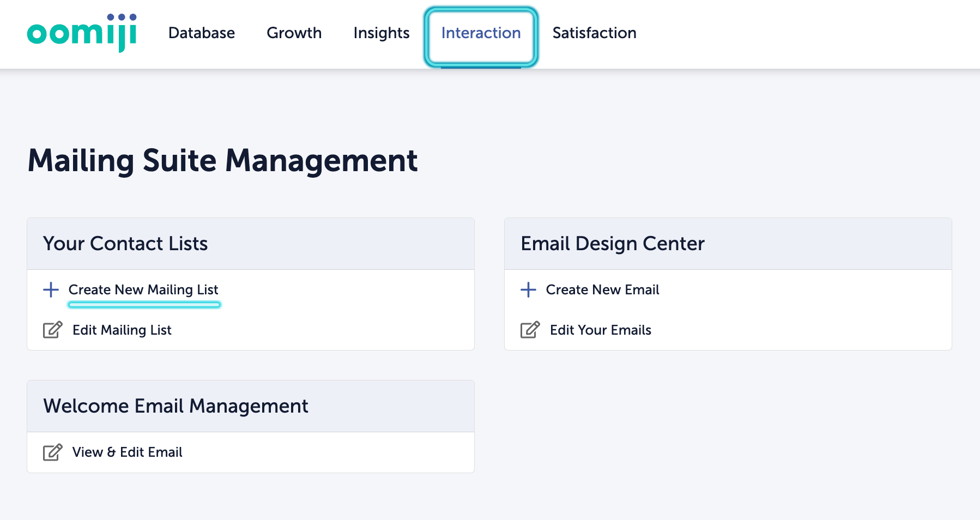
Task: Click the pencil icon beside Edit Mailing List
Action: (52, 330)
